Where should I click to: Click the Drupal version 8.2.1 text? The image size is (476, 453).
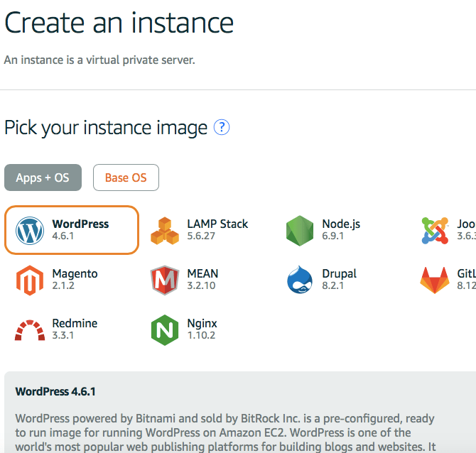332,285
